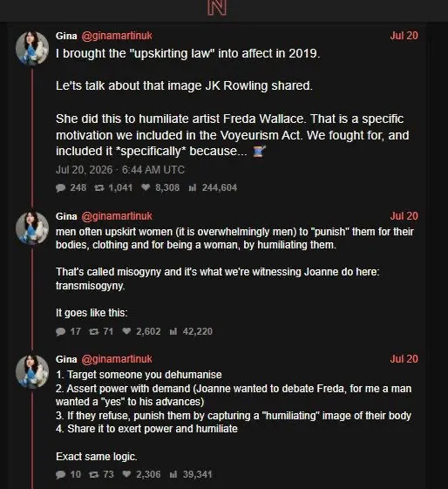This screenshot has height=489, width=448.
Task: Open the @ginamartinuk handle in first tweet
Action: click(x=117, y=36)
